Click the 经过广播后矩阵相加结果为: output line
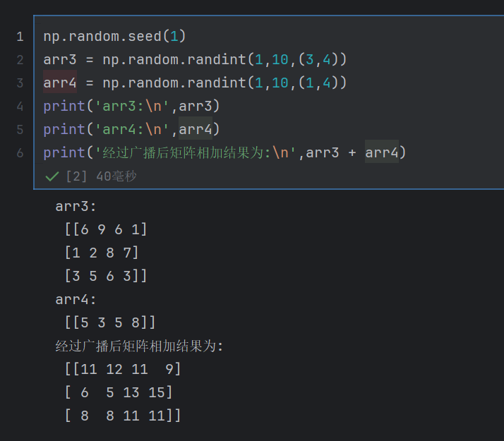The height and width of the screenshot is (441, 504). point(139,346)
